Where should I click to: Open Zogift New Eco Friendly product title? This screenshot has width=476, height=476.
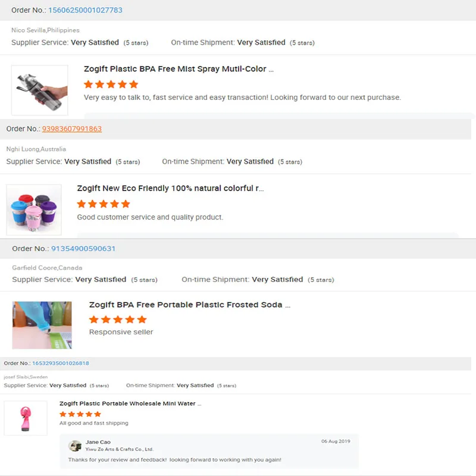click(x=170, y=188)
